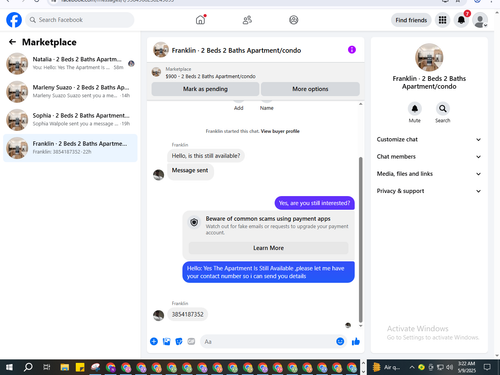This screenshot has width=500, height=375.
Task: Open the Facebook logo home link
Action: [14, 20]
